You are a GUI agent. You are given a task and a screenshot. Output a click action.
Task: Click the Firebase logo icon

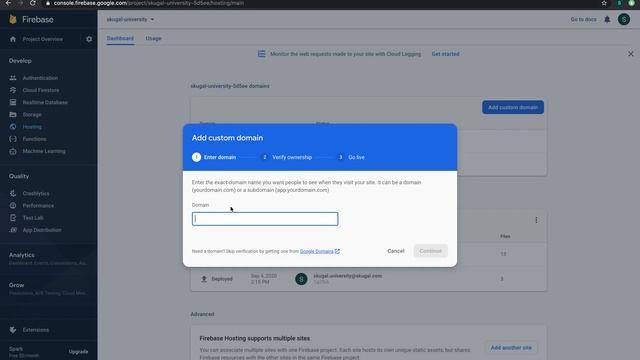point(13,19)
